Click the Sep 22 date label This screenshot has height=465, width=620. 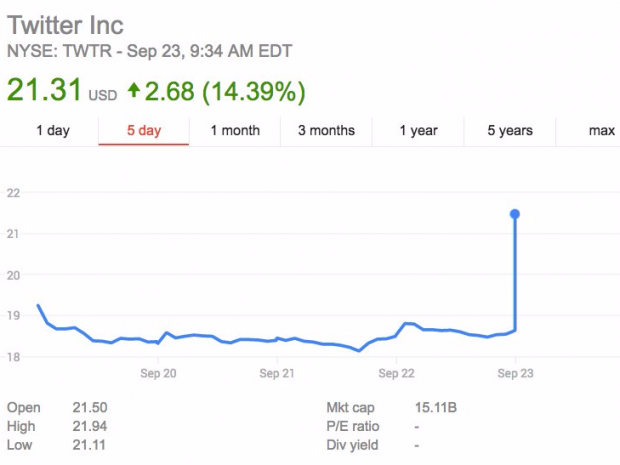396,373
